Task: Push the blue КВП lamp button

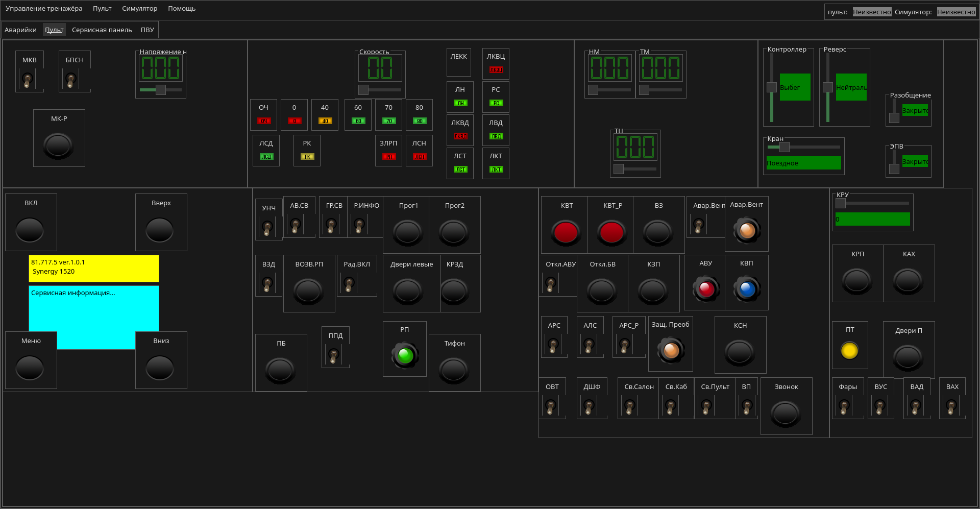Action: (x=747, y=289)
